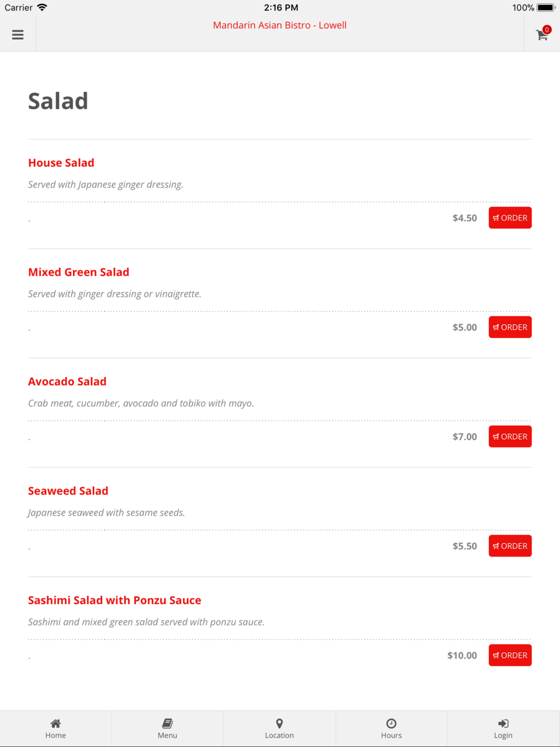Order the Seaweed Salad

(510, 546)
